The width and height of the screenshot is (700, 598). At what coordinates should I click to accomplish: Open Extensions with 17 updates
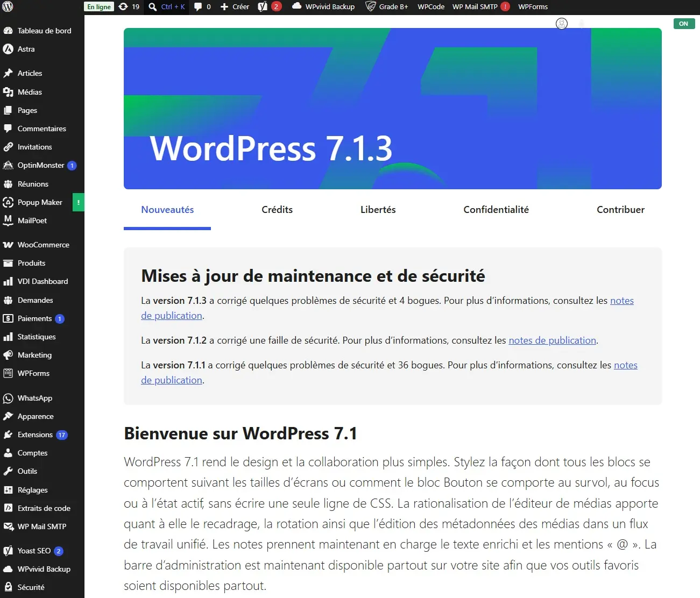click(42, 435)
